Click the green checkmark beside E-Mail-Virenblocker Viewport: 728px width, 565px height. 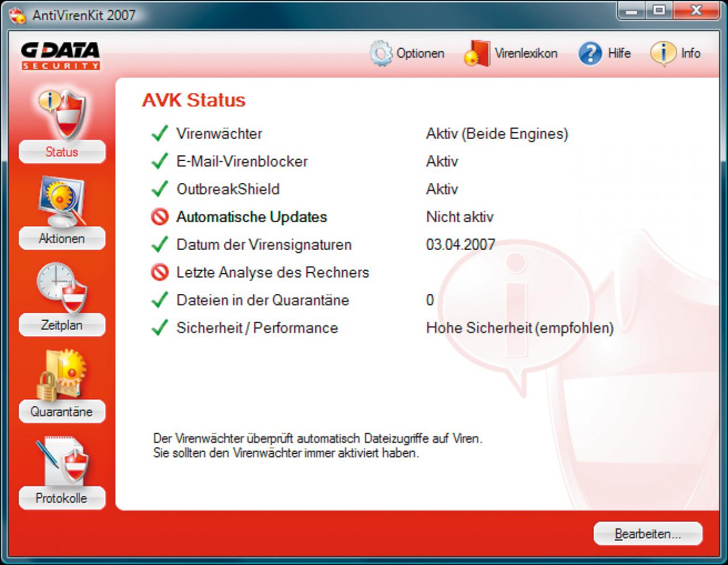pos(160,162)
